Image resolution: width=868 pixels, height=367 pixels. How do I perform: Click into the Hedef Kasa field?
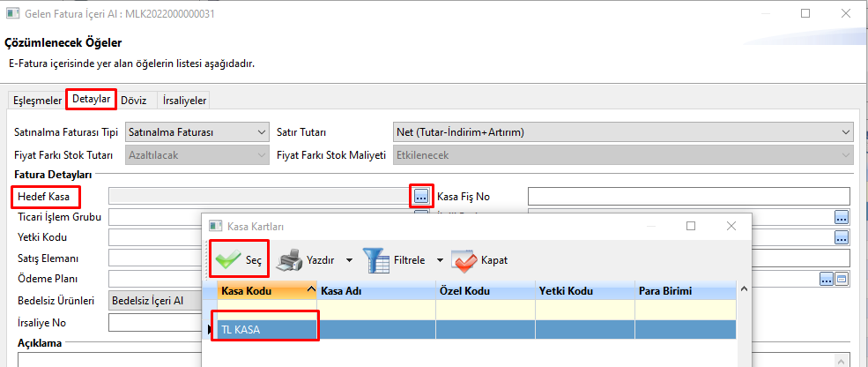260,196
